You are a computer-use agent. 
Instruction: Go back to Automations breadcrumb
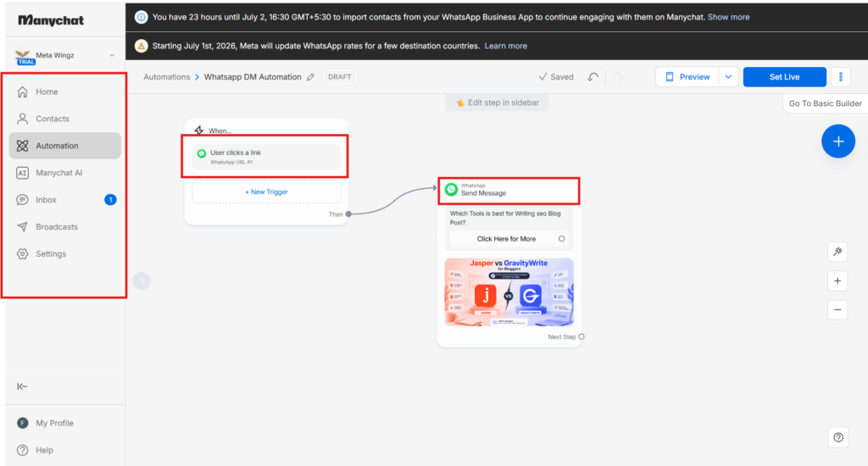click(167, 77)
